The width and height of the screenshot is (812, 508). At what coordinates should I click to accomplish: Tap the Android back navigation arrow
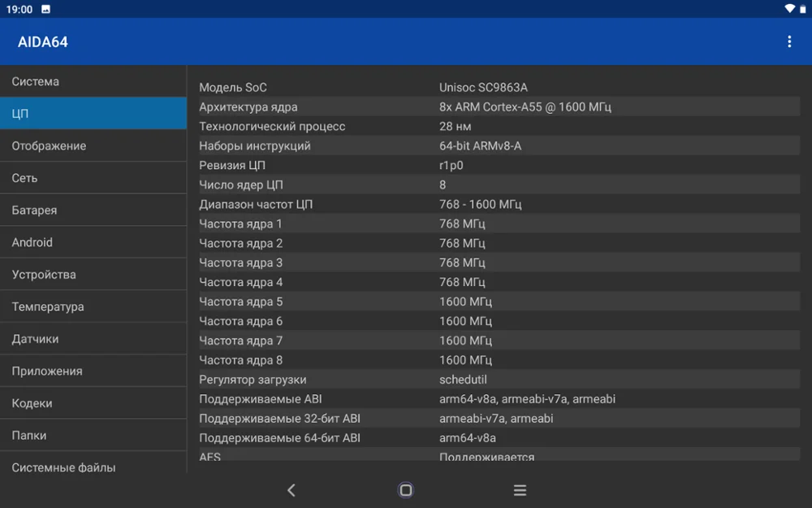(292, 490)
